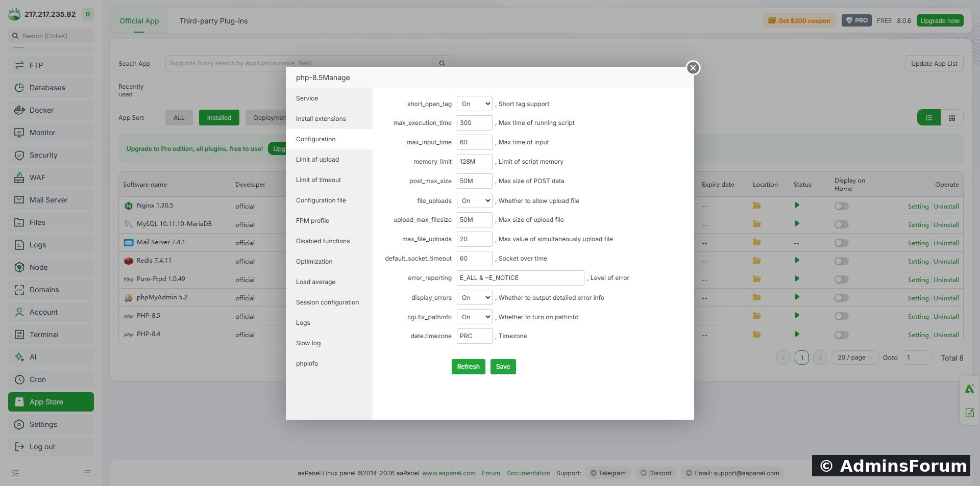Toggle Display on Home for Mail Server 7.4.1
The height and width of the screenshot is (486, 980).
pos(842,243)
